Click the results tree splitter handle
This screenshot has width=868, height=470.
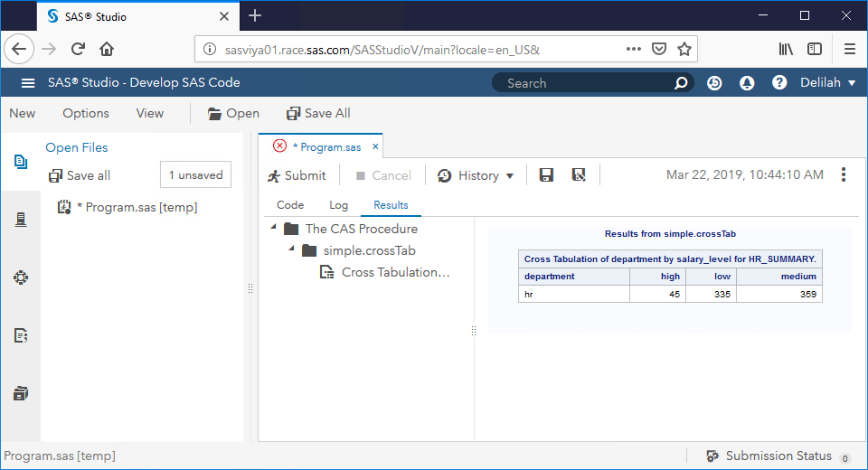click(x=474, y=331)
